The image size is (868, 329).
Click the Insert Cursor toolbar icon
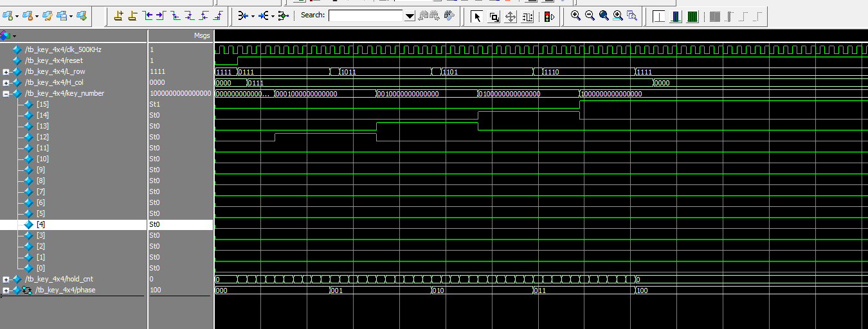pos(118,16)
